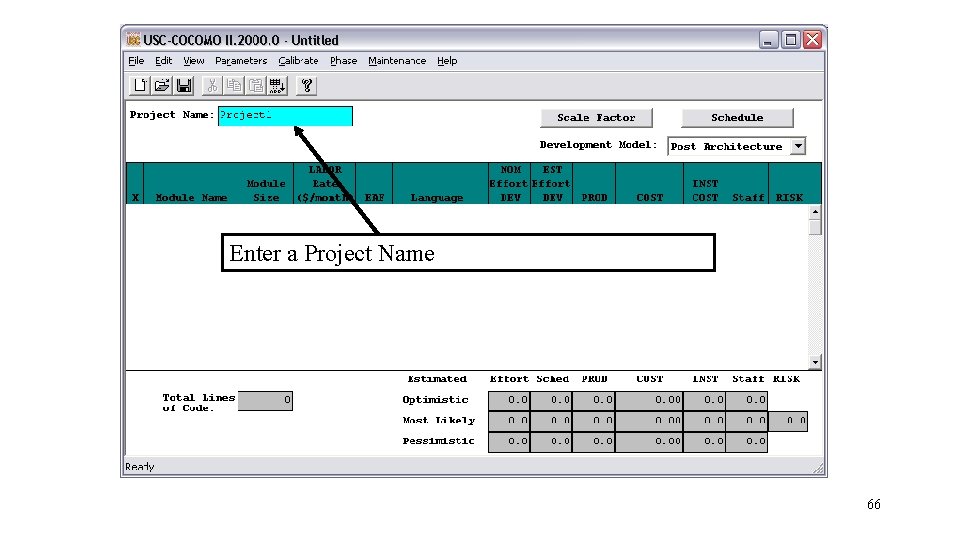The image size is (960, 540).
Task: Open the Edit menu
Action: [163, 61]
